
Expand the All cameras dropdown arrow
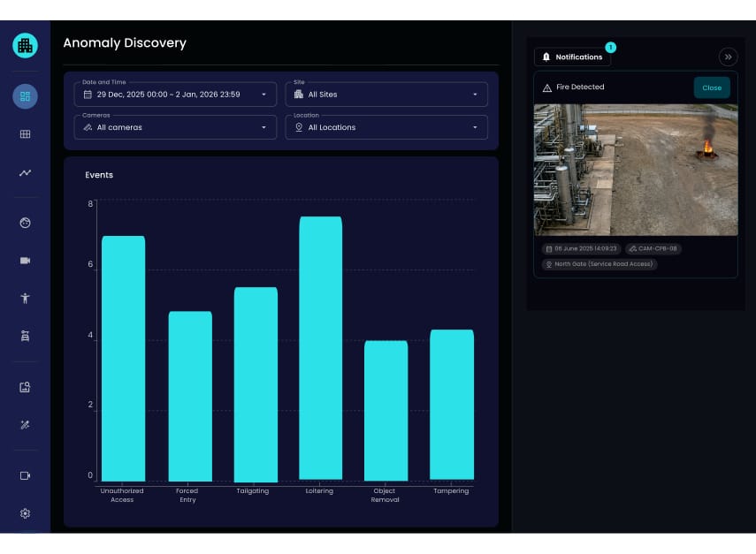[x=263, y=127]
